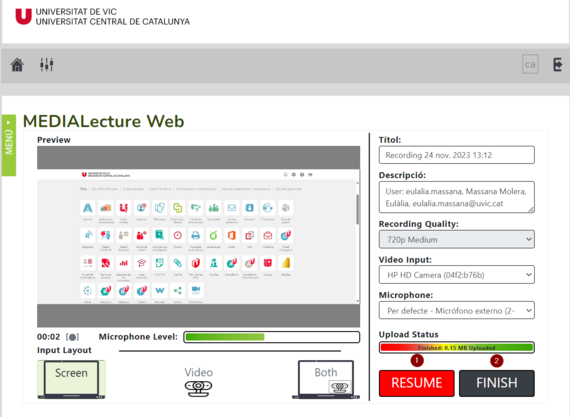The height and width of the screenshot is (417, 570).
Task: Click the Microphone Level meter bar
Action: point(272,337)
